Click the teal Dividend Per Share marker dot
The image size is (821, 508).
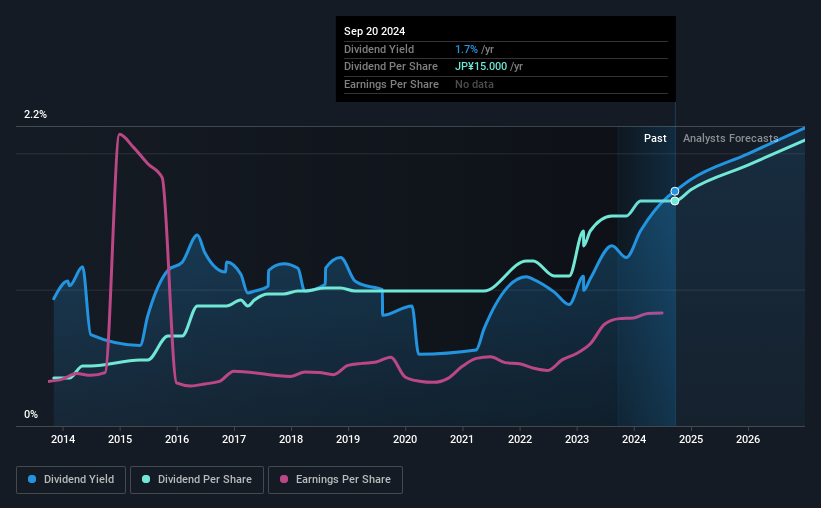click(x=675, y=201)
